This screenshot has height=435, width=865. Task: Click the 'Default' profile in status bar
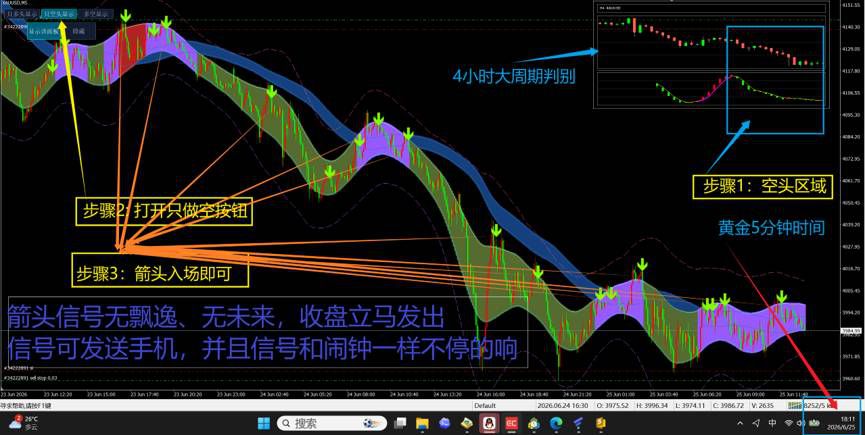coord(486,405)
